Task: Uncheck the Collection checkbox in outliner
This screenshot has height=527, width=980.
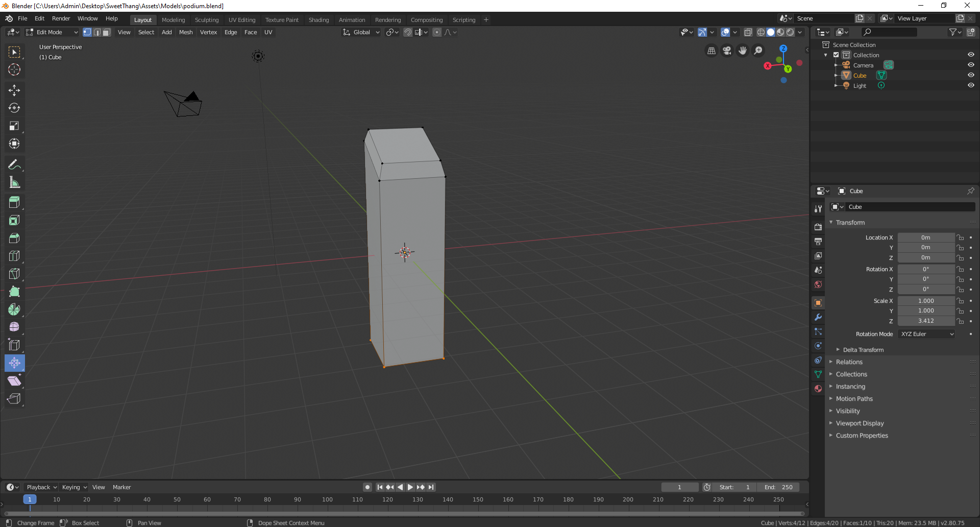Action: point(836,55)
